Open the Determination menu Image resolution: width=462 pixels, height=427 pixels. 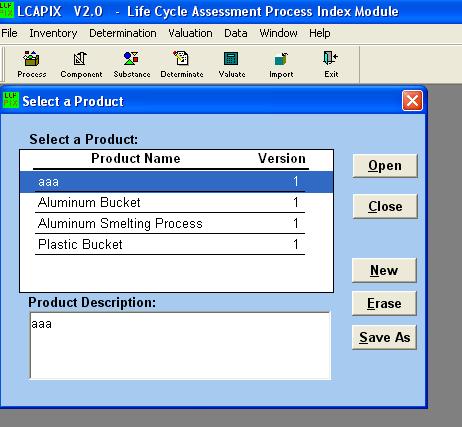click(123, 33)
